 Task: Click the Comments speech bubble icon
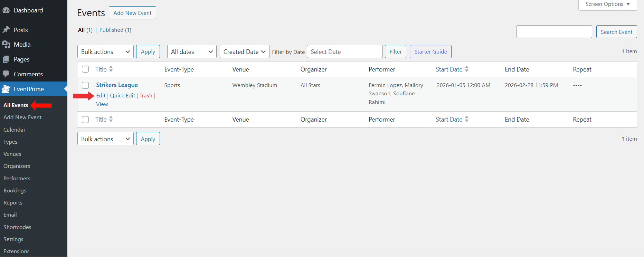pyautogui.click(x=6, y=74)
